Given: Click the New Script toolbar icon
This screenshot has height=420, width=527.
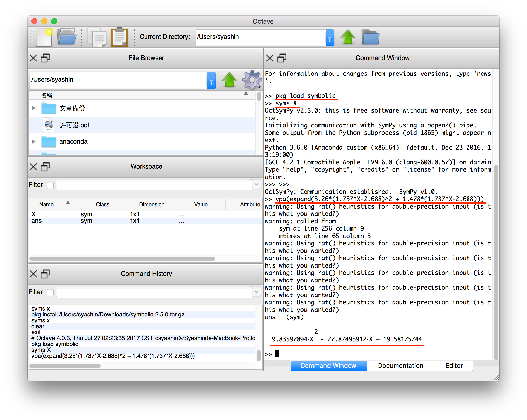Looking at the screenshot, I should [44, 37].
